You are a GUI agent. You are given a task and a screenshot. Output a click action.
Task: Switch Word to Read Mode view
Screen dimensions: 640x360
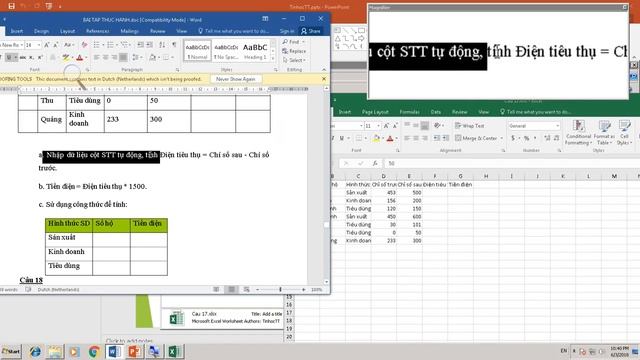(216, 289)
